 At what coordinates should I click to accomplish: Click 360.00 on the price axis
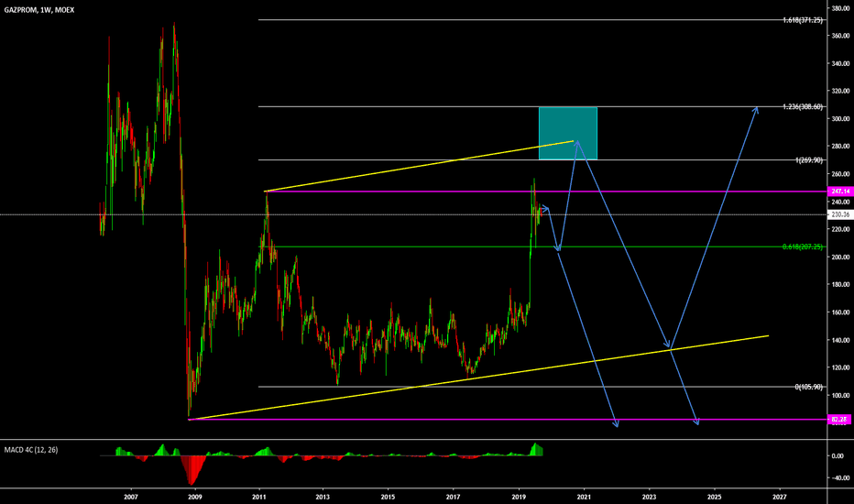point(841,36)
